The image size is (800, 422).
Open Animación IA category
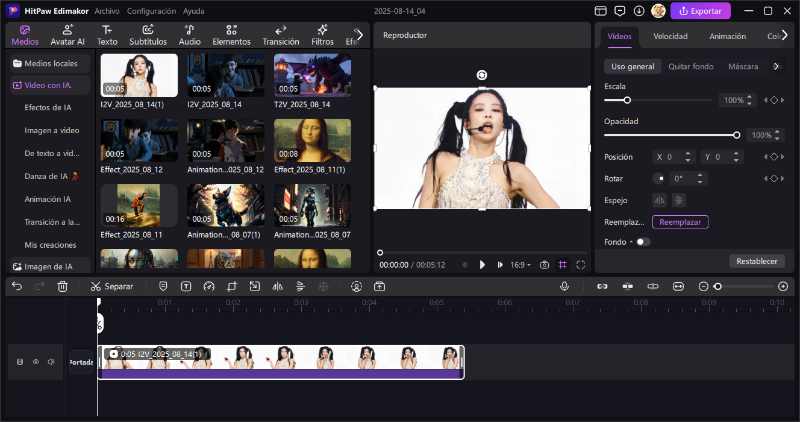(47, 199)
